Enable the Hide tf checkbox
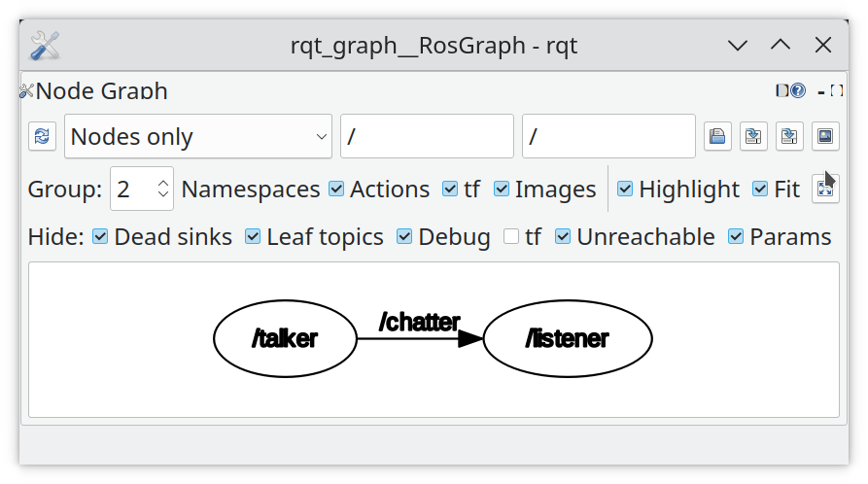Image resolution: width=868 pixels, height=484 pixels. click(511, 237)
